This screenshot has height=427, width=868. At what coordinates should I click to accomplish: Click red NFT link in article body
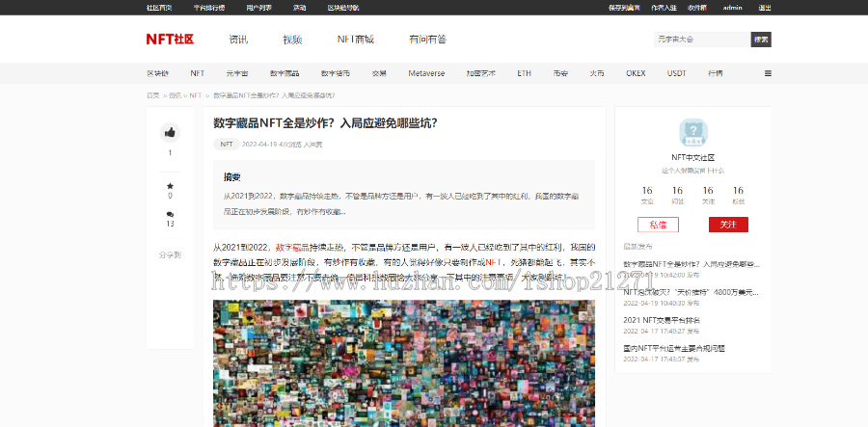point(493,261)
